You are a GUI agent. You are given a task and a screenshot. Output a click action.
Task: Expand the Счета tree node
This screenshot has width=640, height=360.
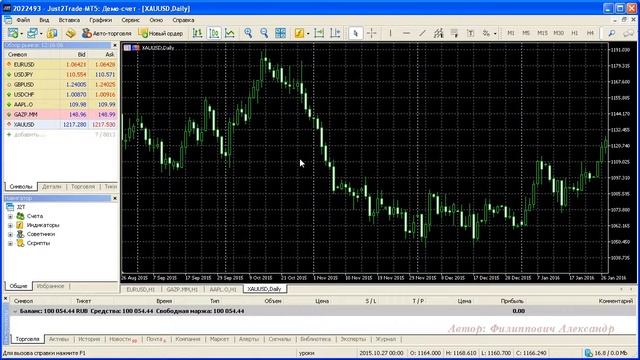coord(10,216)
